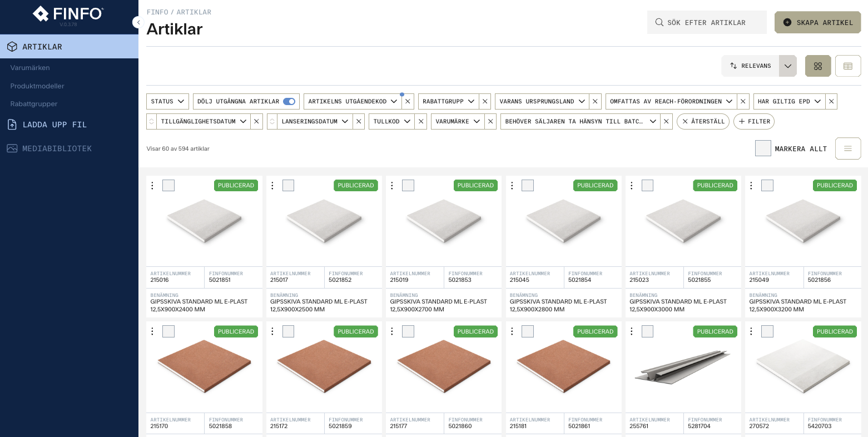Screen dimensions: 868x437
Task: Remove the Har giltig EPD filter
Action: click(x=831, y=101)
